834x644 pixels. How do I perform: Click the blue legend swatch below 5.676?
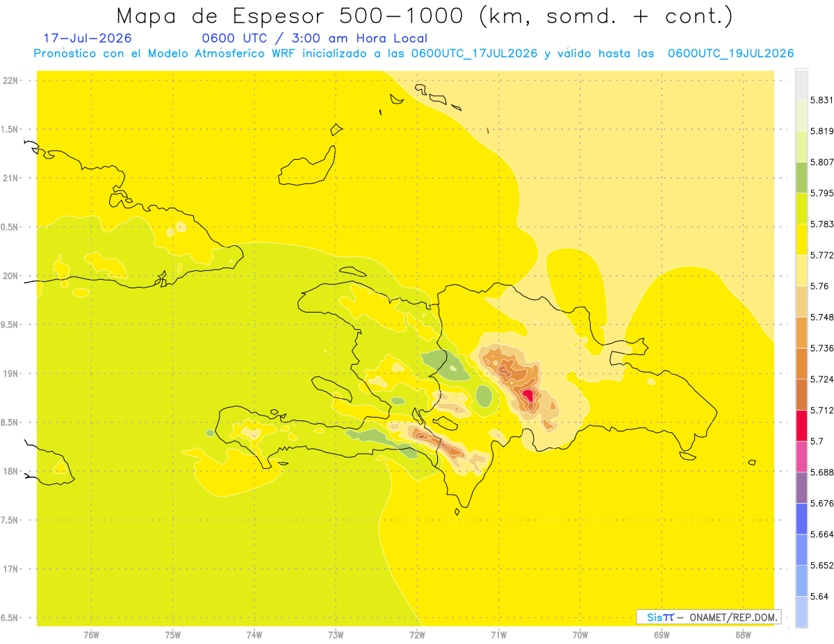(801, 518)
